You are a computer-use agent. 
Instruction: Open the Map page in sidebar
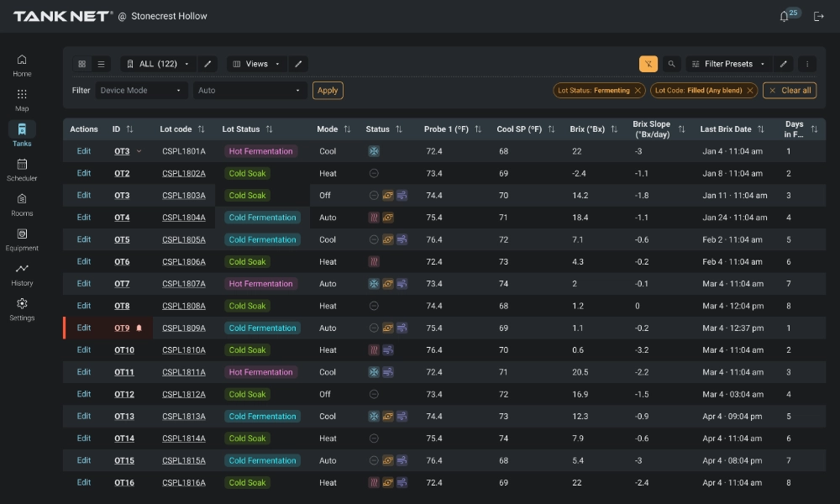pos(22,99)
